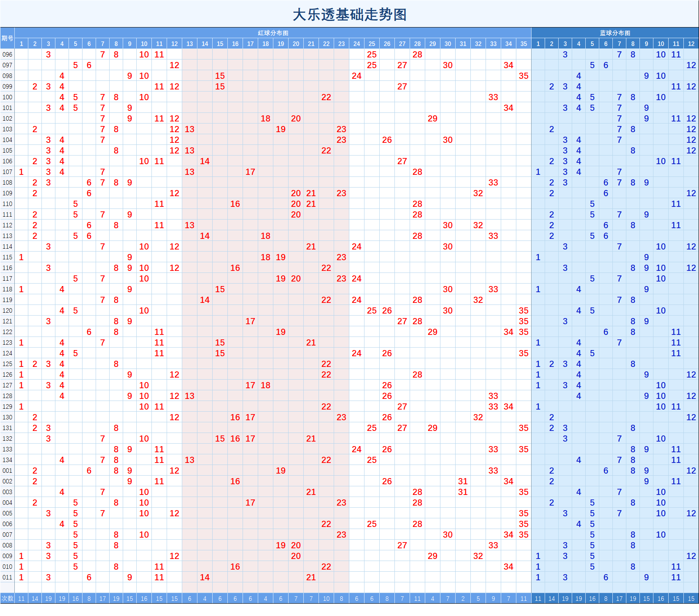The height and width of the screenshot is (616, 699).
Task: Click the period label 001
Action: click(x=7, y=470)
